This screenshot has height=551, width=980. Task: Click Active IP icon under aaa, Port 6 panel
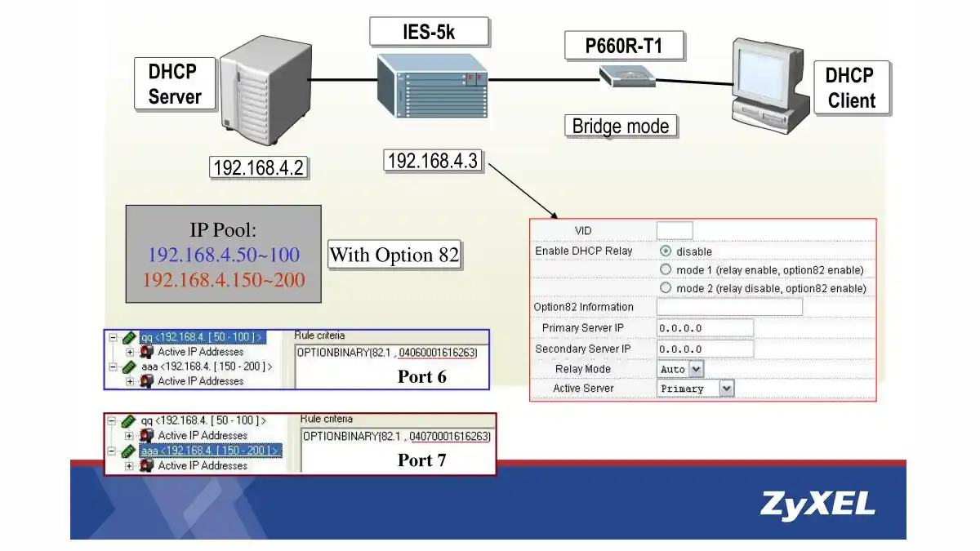147,381
